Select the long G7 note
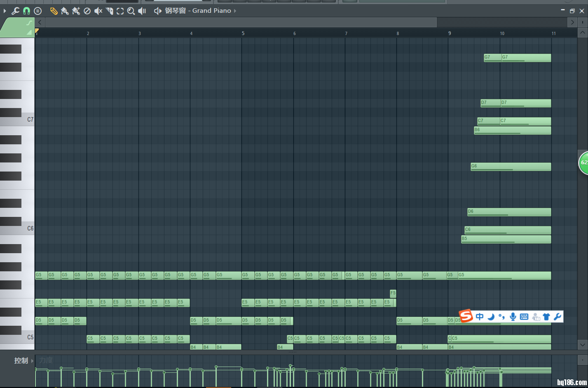Image resolution: width=588 pixels, height=388 pixels. coord(526,58)
